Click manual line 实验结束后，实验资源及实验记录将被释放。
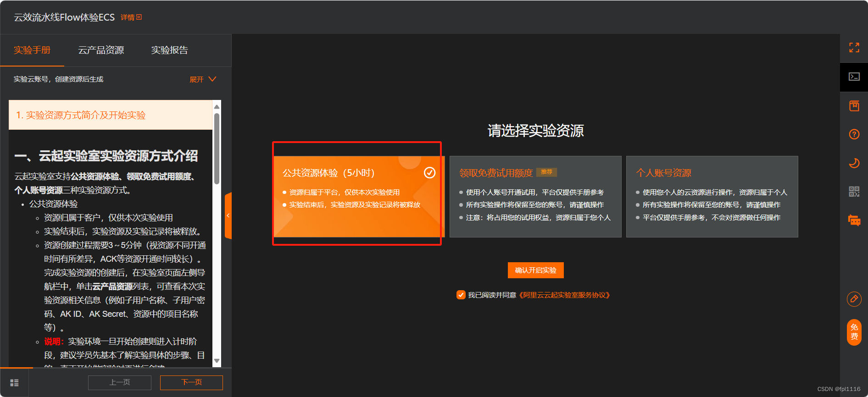Screen dimensions: 868x397 point(124,232)
